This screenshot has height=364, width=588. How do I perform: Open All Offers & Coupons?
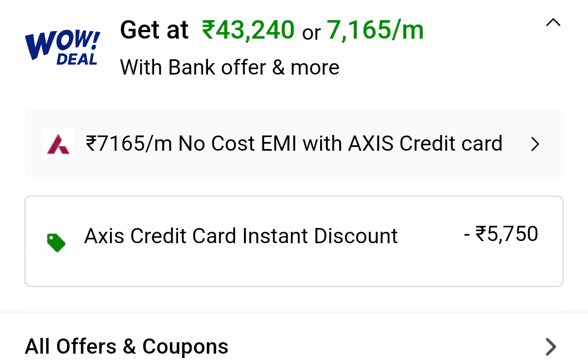click(x=126, y=347)
